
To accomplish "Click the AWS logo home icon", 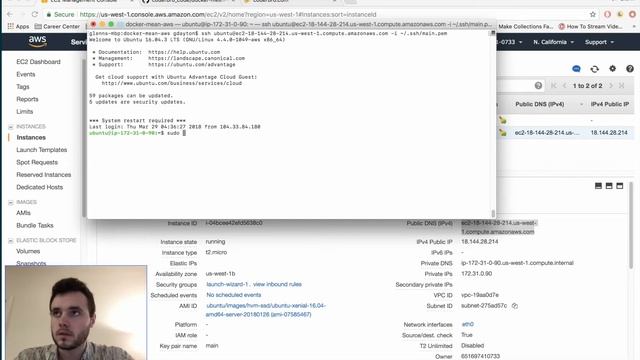I will (37, 41).
